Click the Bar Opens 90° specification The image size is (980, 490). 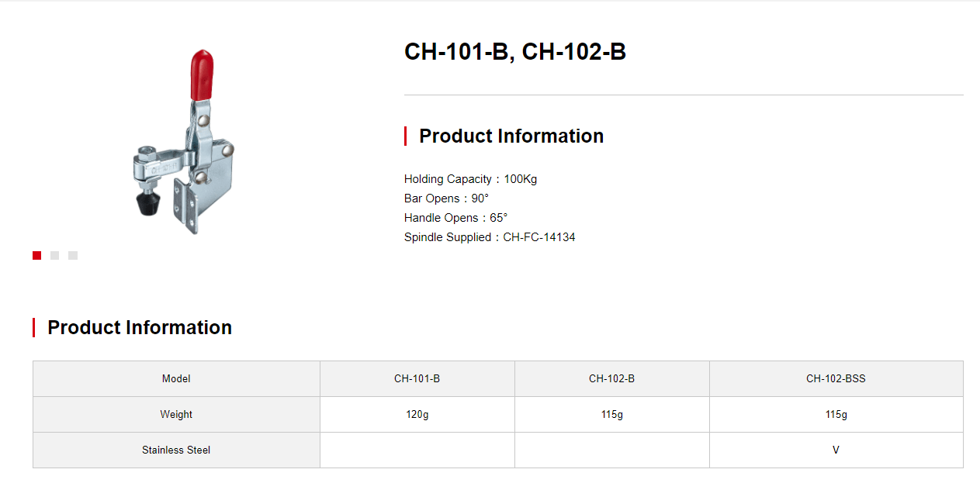pyautogui.click(x=446, y=198)
